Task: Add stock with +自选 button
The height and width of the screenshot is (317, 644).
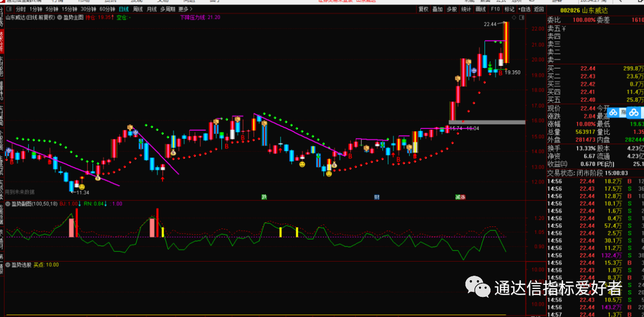Action: (524, 9)
